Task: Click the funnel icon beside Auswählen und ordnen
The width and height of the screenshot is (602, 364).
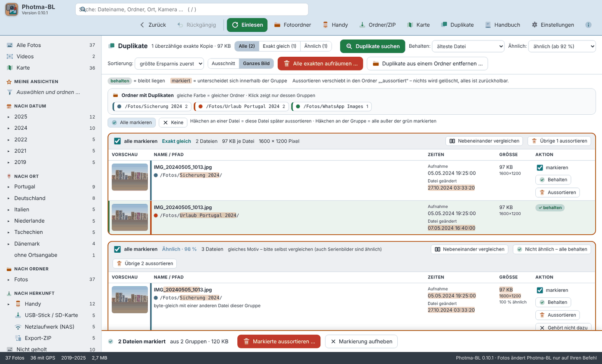Action: tap(9, 92)
